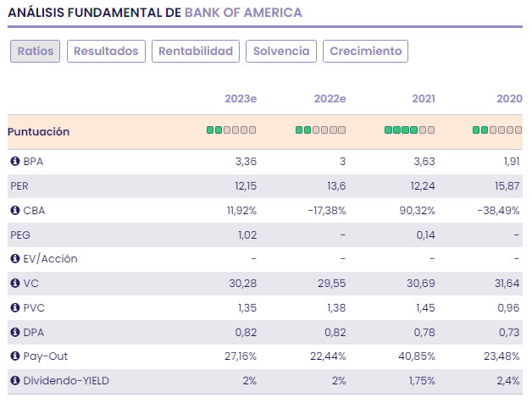This screenshot has height=403, width=532.
Task: Select the Ratios tab
Action: click(x=35, y=52)
